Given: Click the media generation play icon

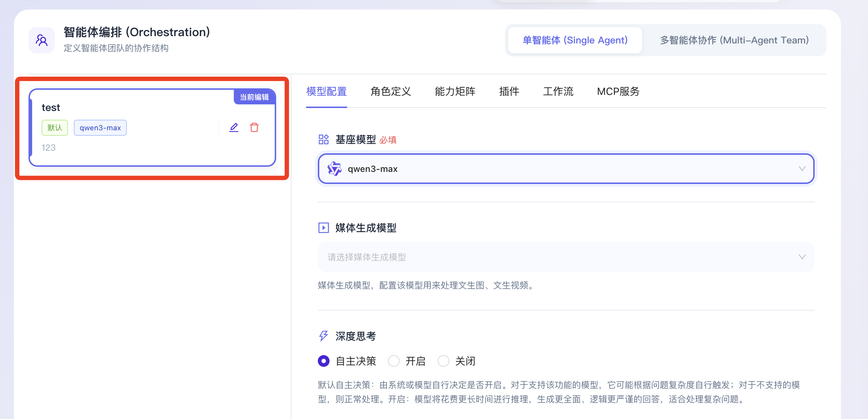Looking at the screenshot, I should 323,228.
